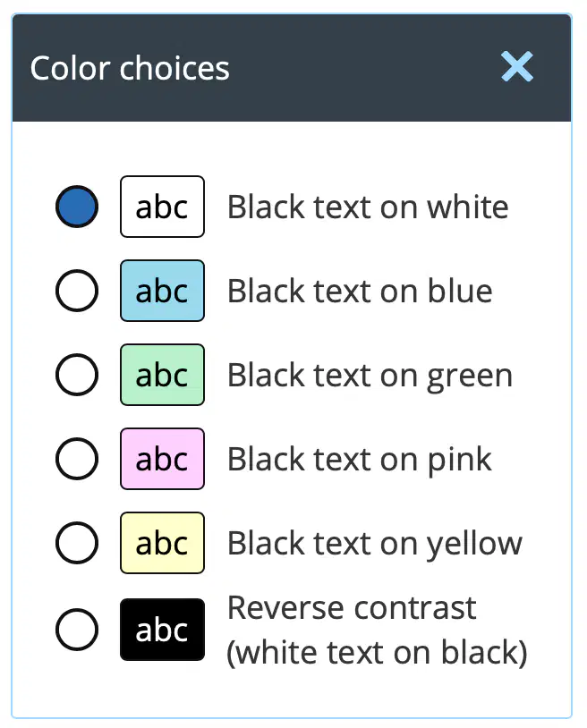Select the Reverse contrast radio button
The width and height of the screenshot is (587, 728).
point(77,630)
